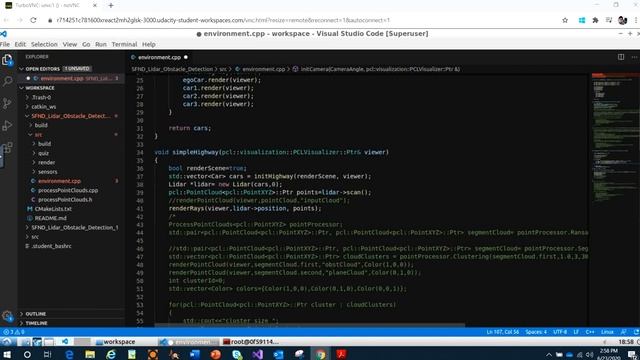Open the browser extensions puzzle icon
This screenshot has width=640, height=360.
point(595,20)
